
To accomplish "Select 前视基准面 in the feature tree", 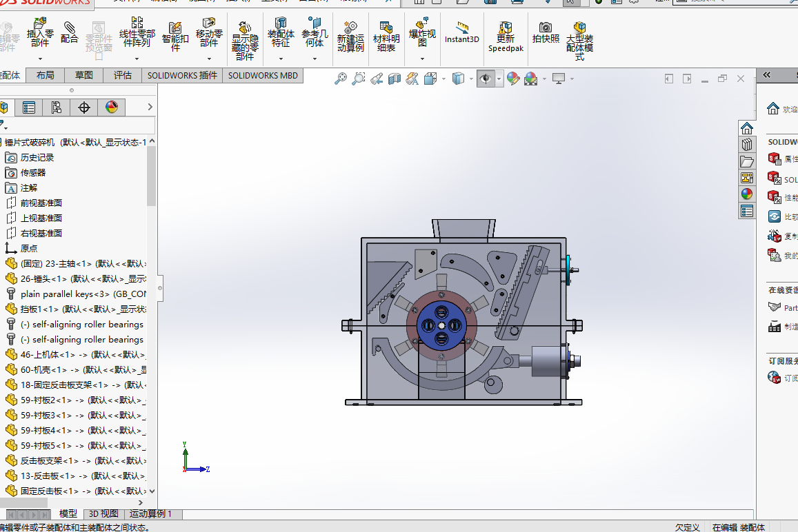I will (x=41, y=203).
